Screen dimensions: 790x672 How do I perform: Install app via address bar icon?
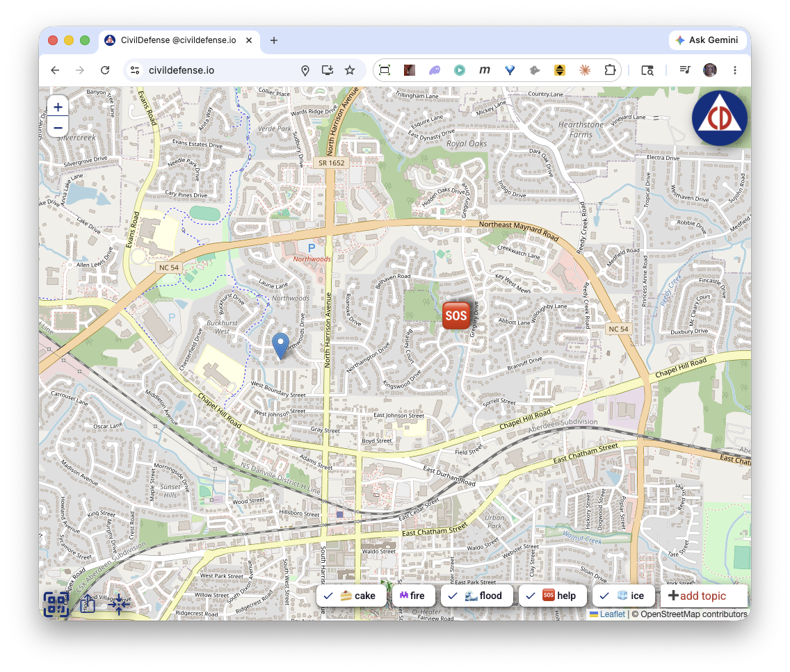pyautogui.click(x=328, y=70)
